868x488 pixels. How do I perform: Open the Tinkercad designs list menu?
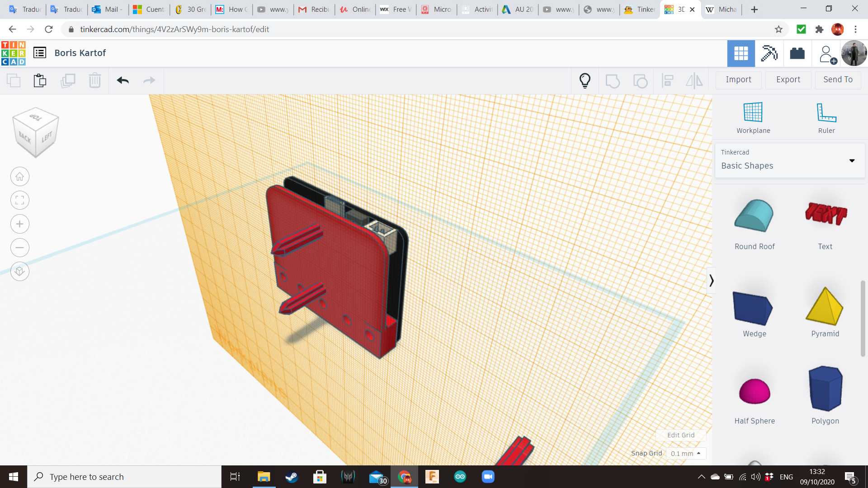(40, 52)
